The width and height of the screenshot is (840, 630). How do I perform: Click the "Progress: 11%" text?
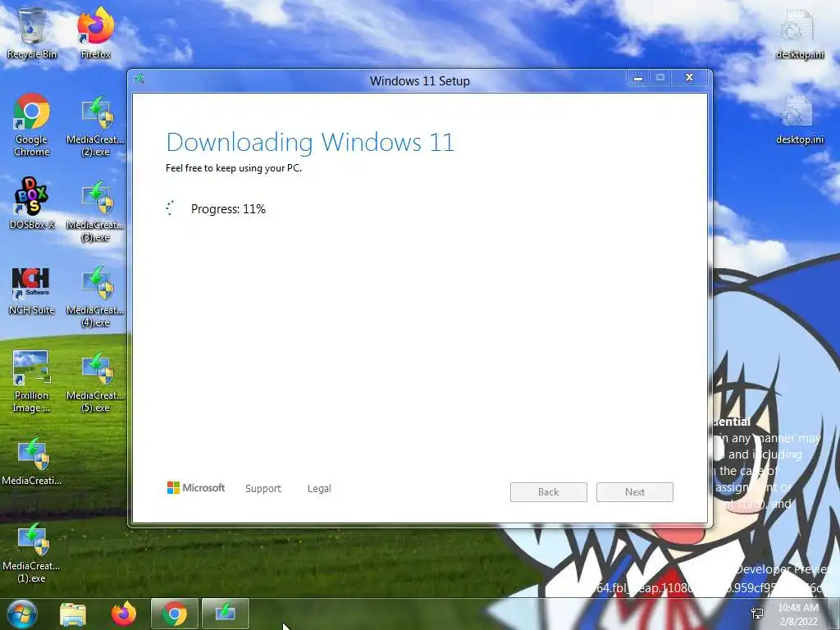[x=228, y=209]
